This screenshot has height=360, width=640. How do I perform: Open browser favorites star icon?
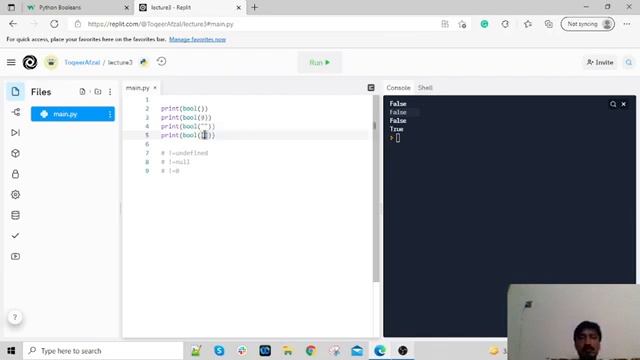pos(527,24)
